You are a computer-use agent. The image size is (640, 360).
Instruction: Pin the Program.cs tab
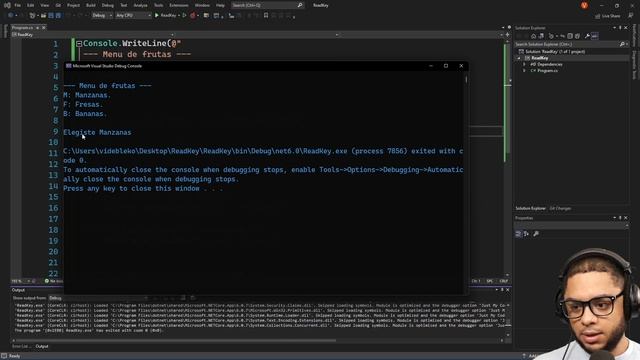pyautogui.click(x=37, y=28)
